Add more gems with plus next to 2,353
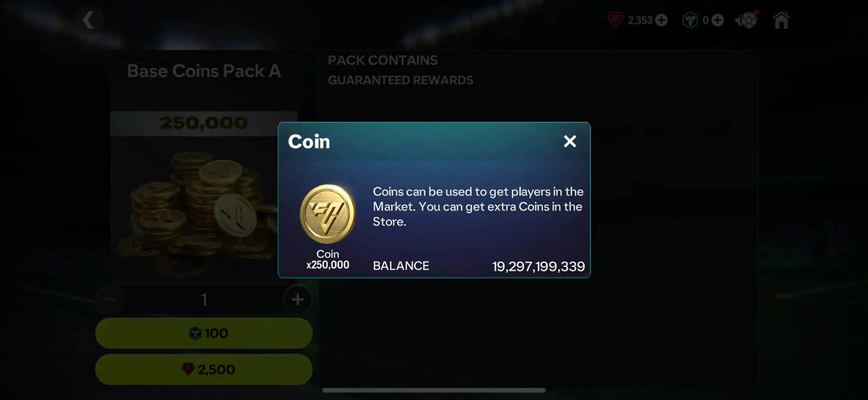Screen dimensions: 868x400 pyautogui.click(x=661, y=20)
